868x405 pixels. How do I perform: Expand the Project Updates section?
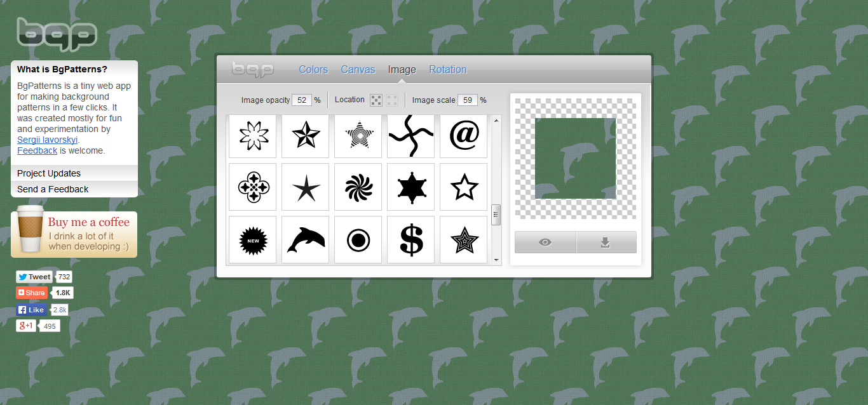49,173
